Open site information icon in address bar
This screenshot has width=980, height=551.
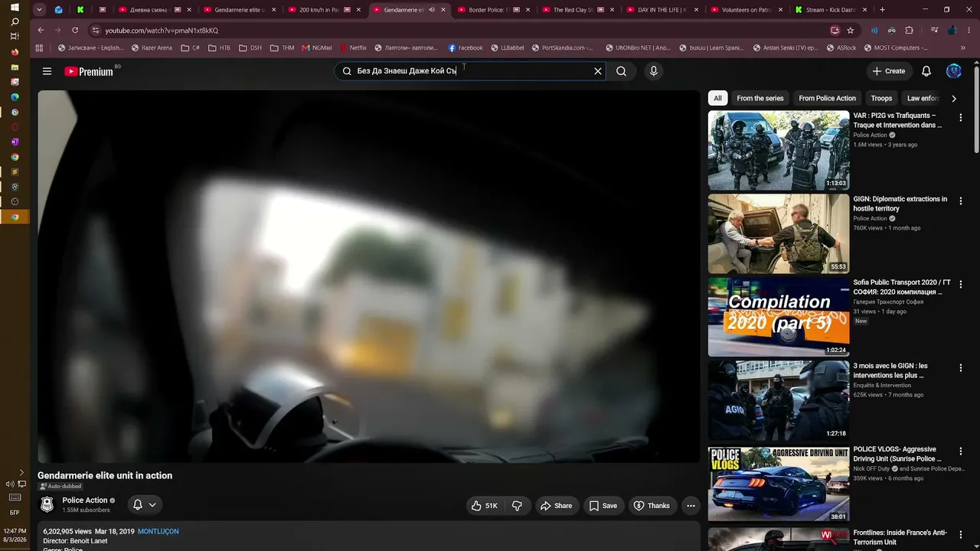(96, 31)
